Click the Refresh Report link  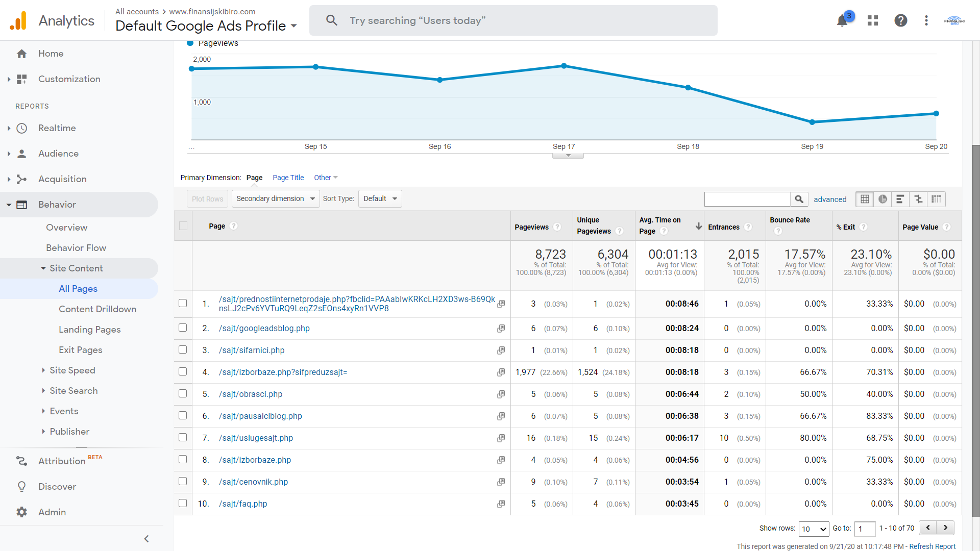coord(932,546)
